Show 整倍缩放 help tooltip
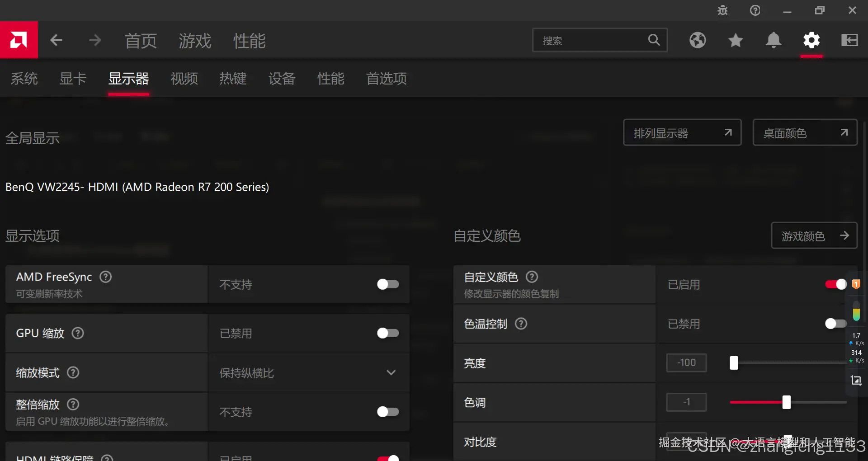868x461 pixels. point(73,404)
